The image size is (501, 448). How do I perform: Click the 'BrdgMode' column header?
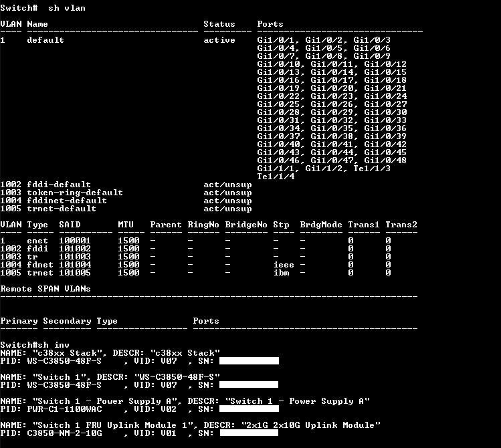point(321,225)
